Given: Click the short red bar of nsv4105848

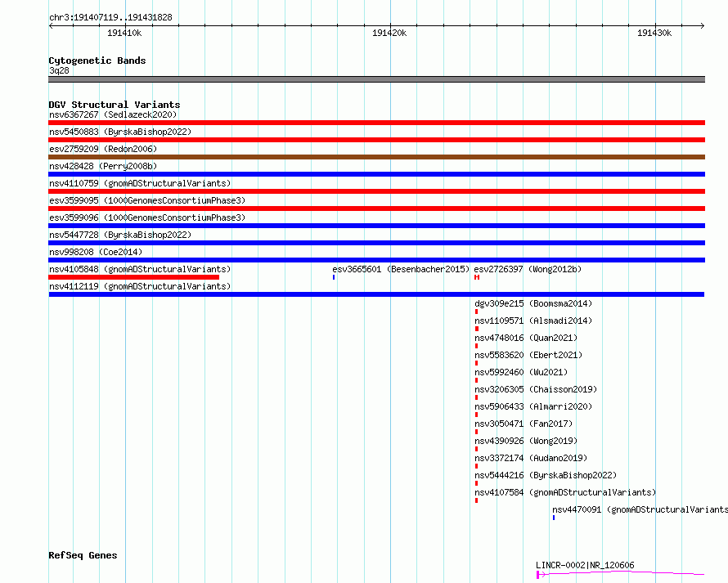Looking at the screenshot, I should point(133,277).
